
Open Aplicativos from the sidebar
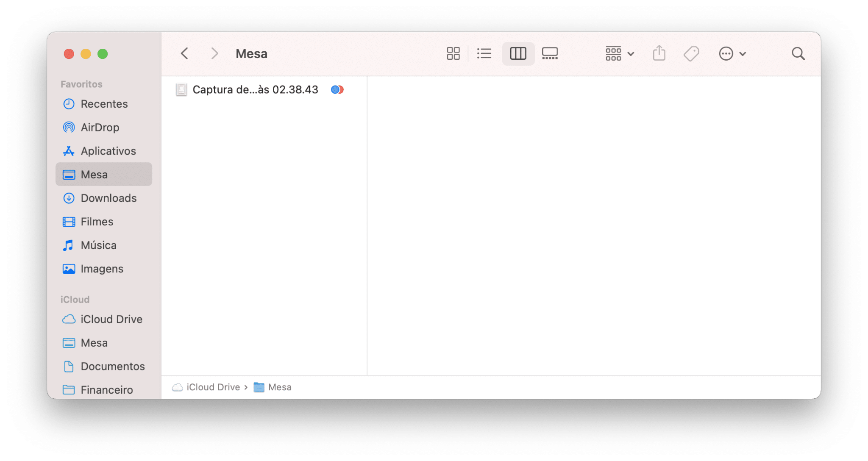pos(108,151)
